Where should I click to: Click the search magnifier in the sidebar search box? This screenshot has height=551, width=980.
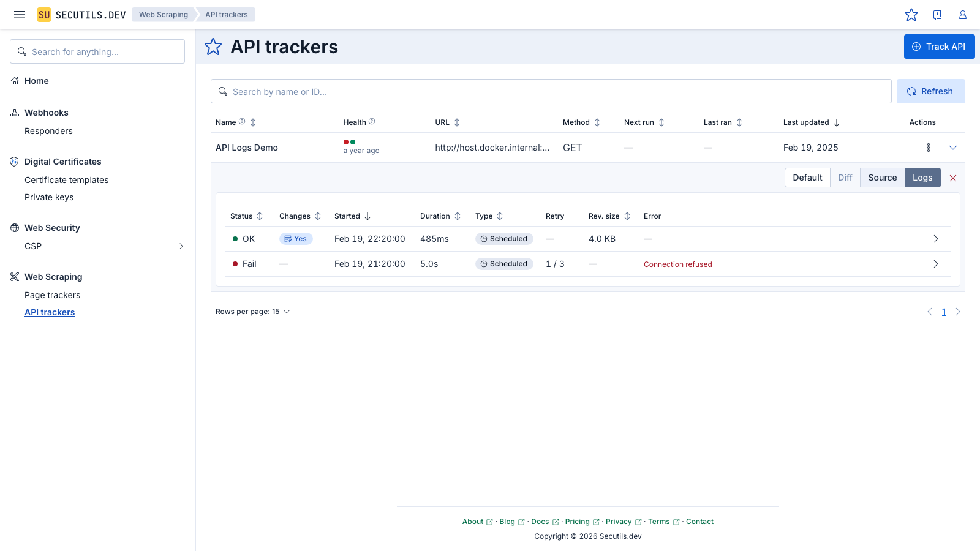(x=23, y=51)
